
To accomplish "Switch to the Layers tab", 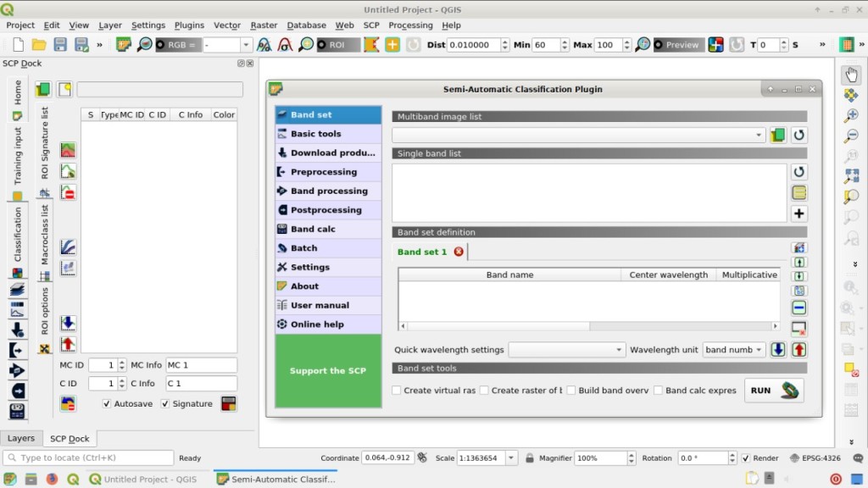I will 21,438.
